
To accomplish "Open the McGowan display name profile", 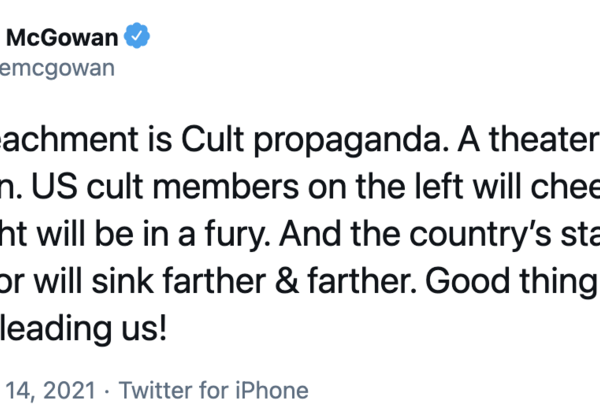I will pos(65,37).
